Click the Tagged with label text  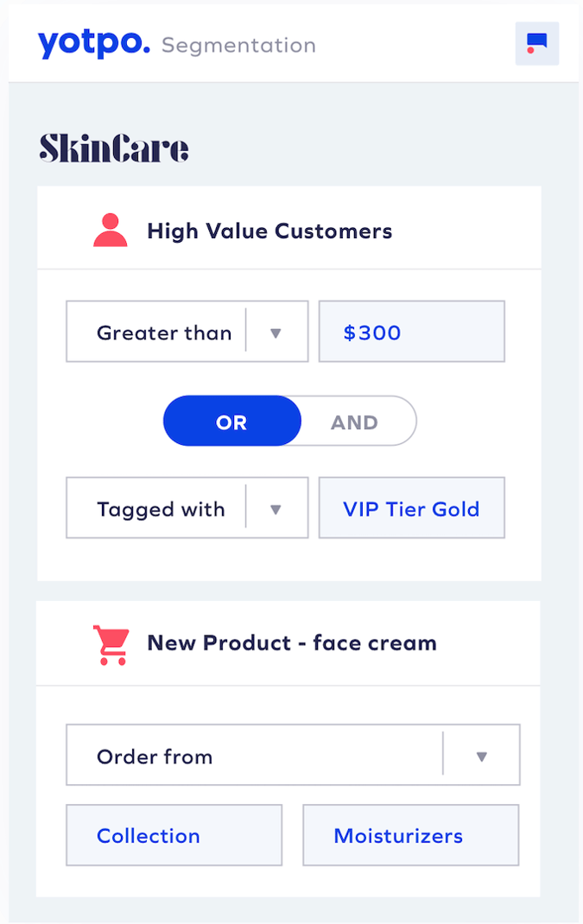[161, 509]
